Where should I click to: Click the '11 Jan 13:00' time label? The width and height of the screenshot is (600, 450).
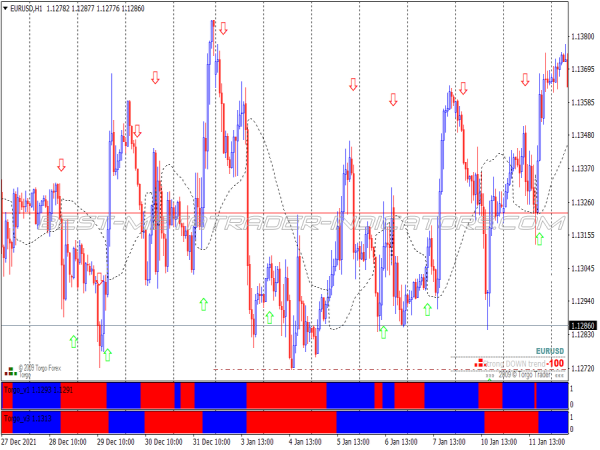pos(546,442)
